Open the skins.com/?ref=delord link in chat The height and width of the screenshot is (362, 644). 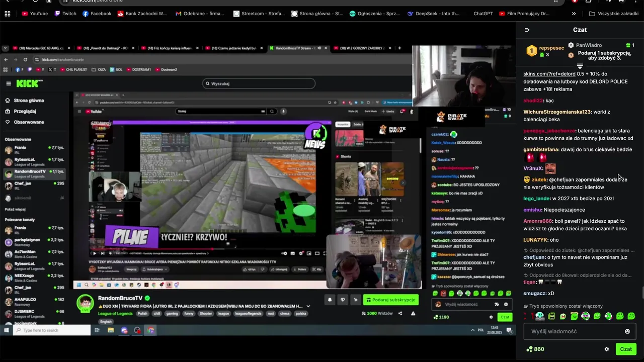pyautogui.click(x=549, y=74)
